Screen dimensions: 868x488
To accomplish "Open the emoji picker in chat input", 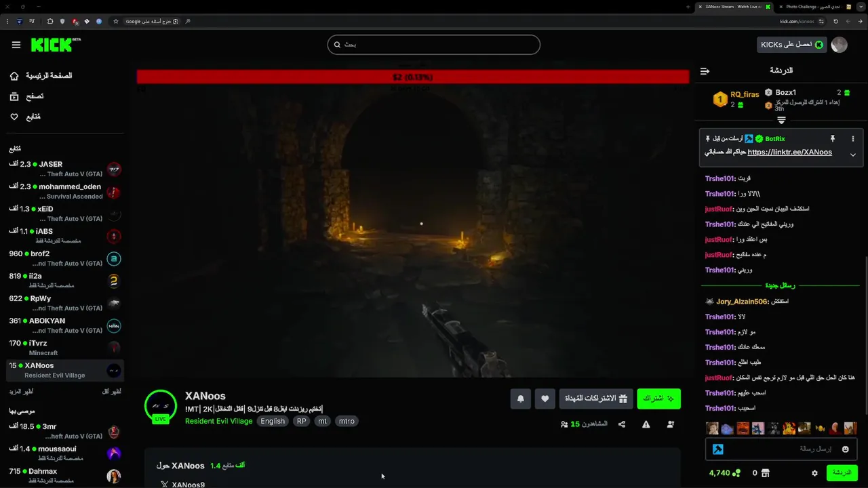I will (x=845, y=449).
